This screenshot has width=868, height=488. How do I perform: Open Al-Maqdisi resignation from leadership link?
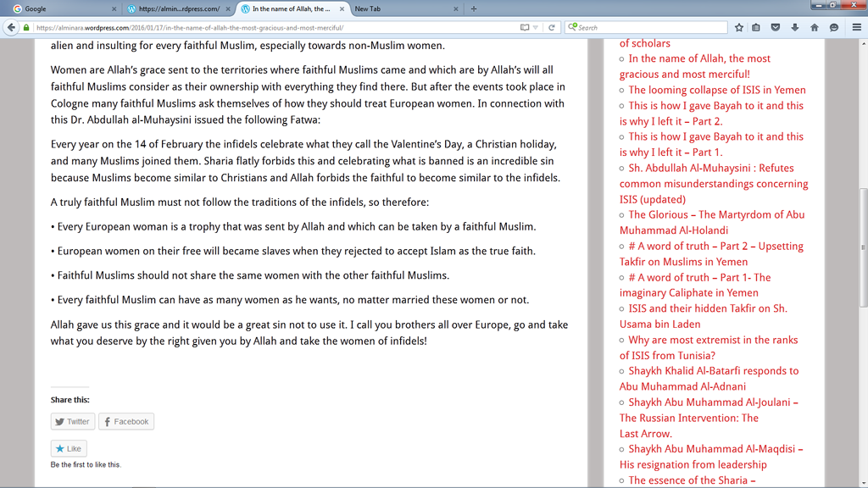click(x=711, y=457)
